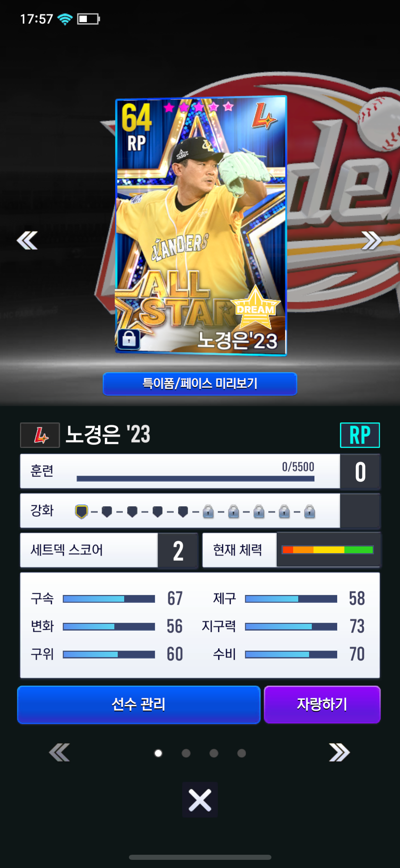Click the Landers team logo beside player name
This screenshot has height=868, width=400.
pos(40,435)
